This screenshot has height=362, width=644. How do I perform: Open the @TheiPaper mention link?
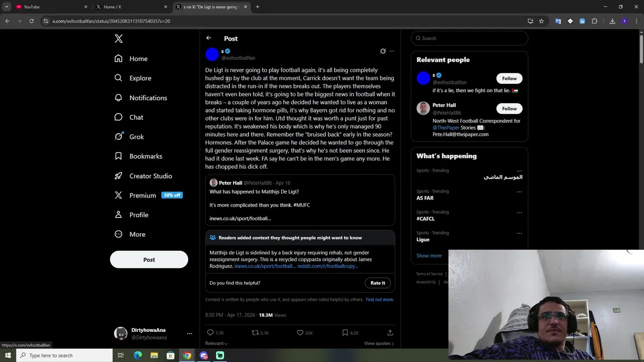(x=446, y=128)
